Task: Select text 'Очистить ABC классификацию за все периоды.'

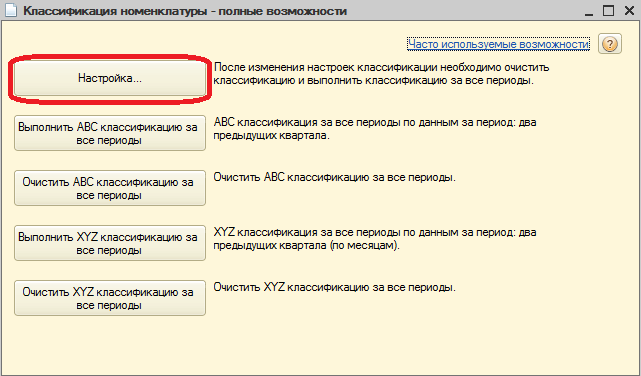Action: tap(334, 177)
